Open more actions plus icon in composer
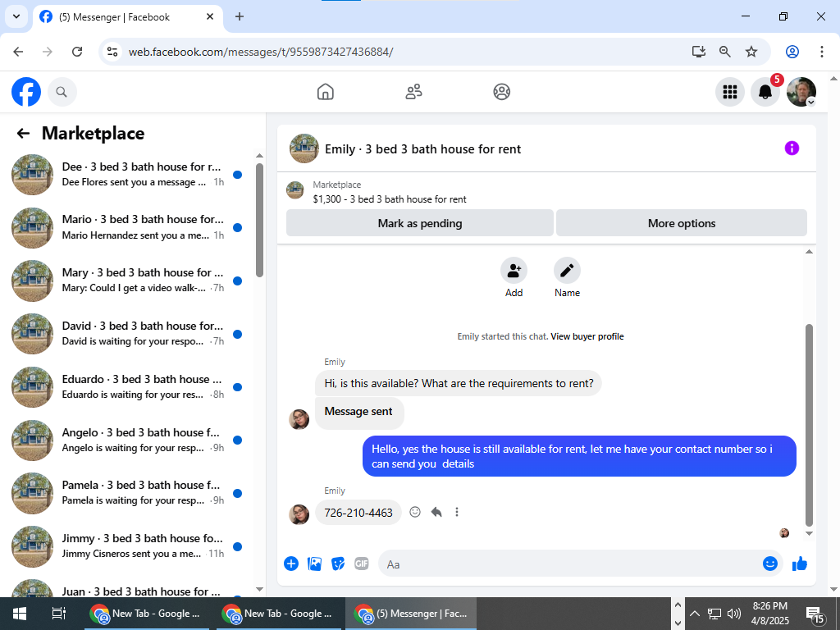The image size is (840, 630). [291, 564]
